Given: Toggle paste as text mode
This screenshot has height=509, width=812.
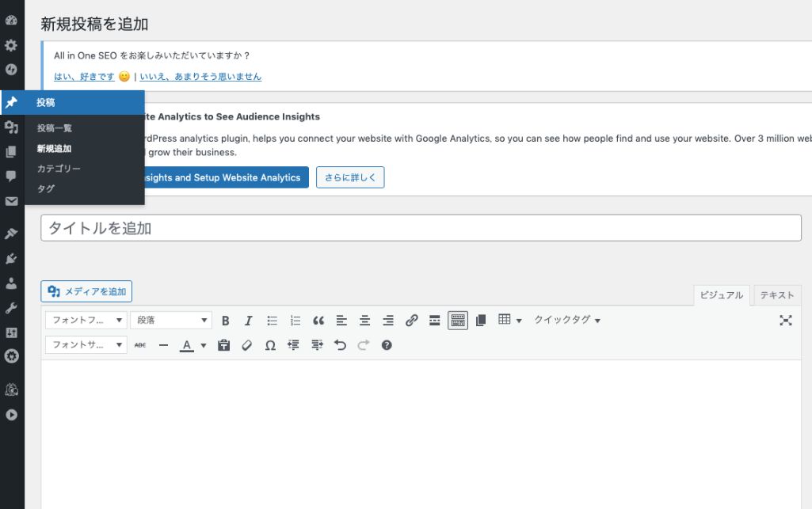Looking at the screenshot, I should (x=223, y=345).
